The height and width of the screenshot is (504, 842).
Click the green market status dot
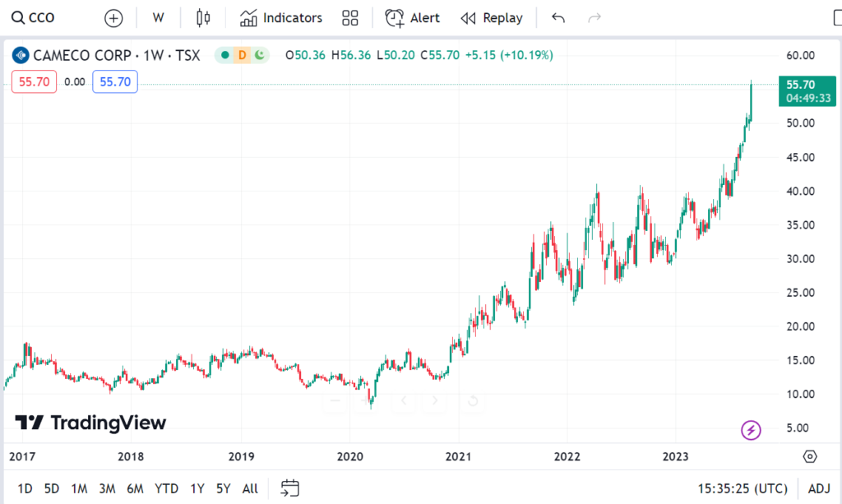pos(225,55)
